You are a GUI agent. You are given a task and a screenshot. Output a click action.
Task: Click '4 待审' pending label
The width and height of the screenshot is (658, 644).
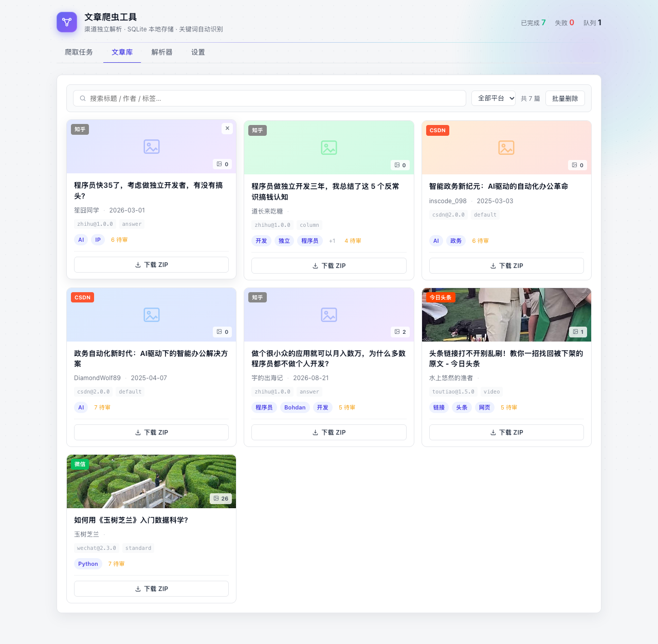[353, 241]
